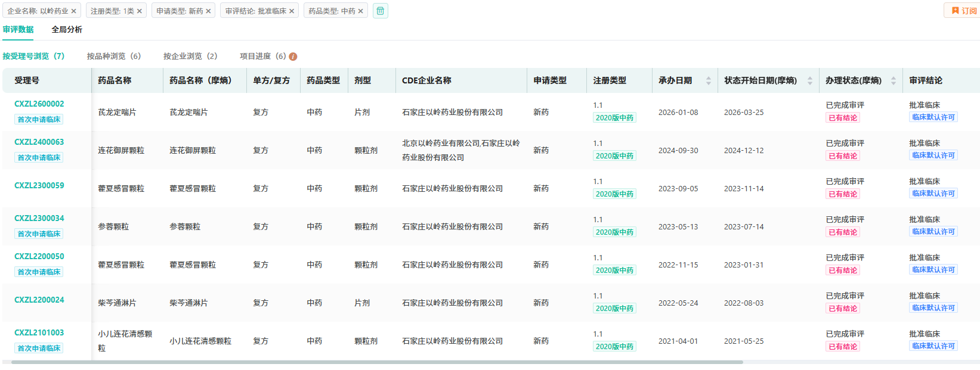Image resolution: width=980 pixels, height=370 pixels.
Task: Open acceptance number CXZL2300059
Action: point(39,185)
